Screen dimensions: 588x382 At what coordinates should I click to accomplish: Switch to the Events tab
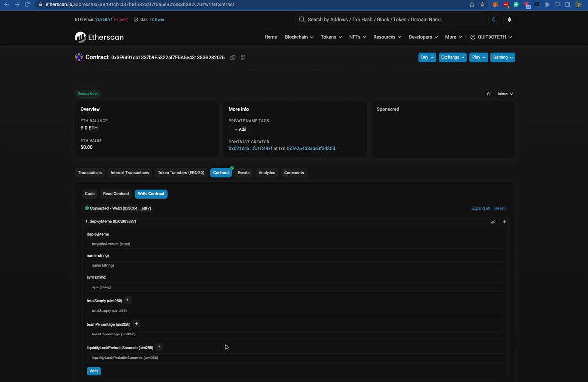[244, 173]
